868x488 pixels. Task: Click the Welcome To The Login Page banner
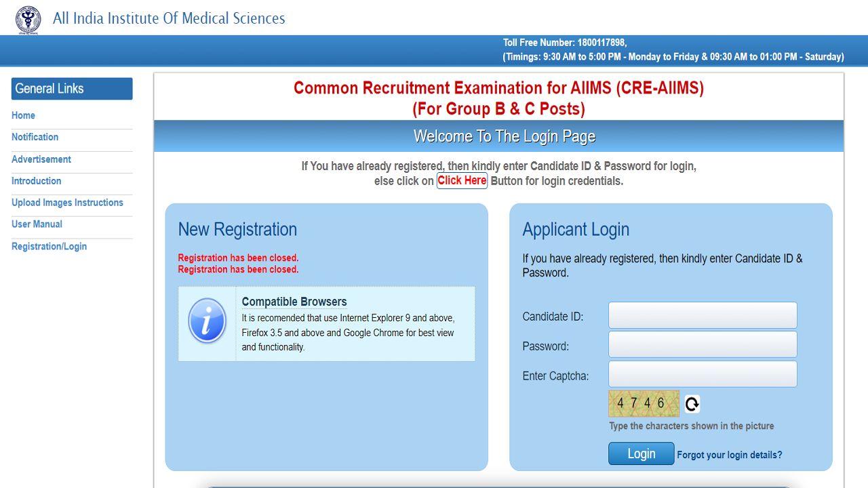[x=505, y=136]
